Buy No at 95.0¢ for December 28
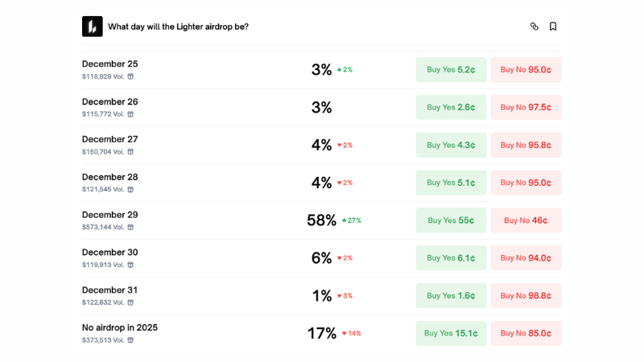Viewport: 644px width, 362px height. (x=526, y=183)
